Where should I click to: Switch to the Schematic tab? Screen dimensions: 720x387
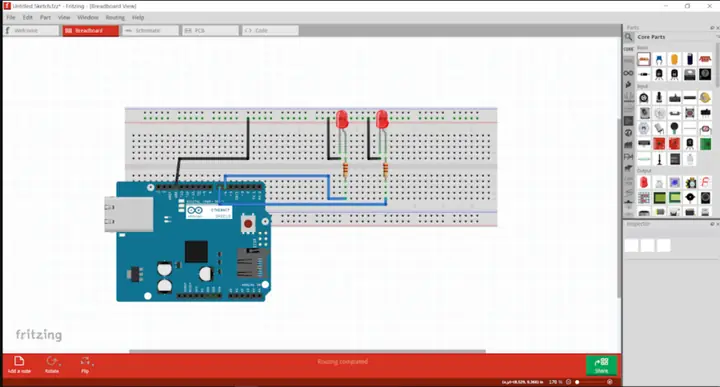150,31
